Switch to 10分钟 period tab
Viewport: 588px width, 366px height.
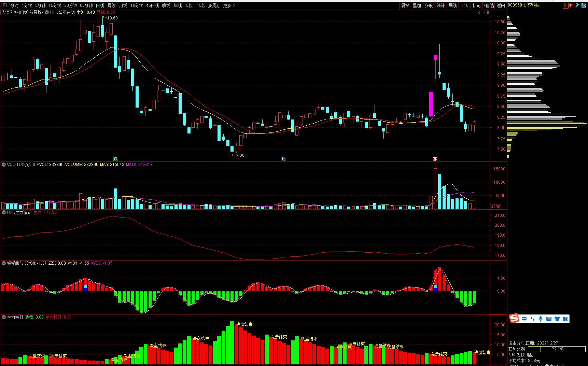coord(137,5)
